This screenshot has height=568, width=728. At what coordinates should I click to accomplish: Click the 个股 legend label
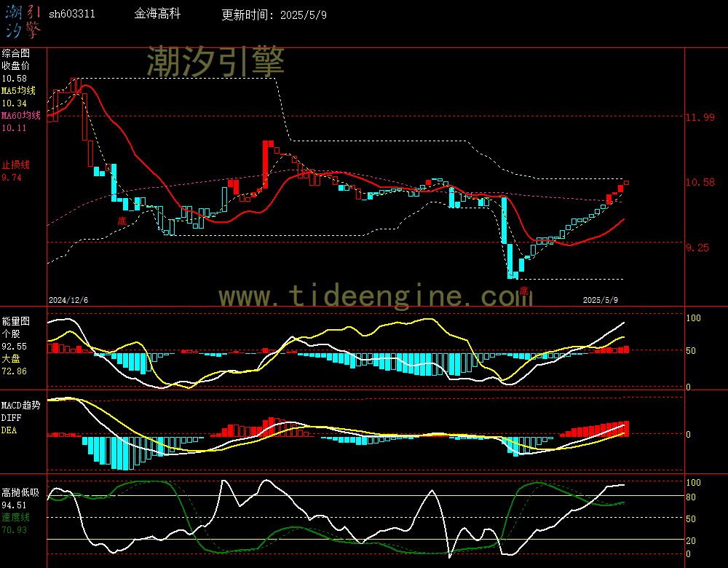(11, 334)
